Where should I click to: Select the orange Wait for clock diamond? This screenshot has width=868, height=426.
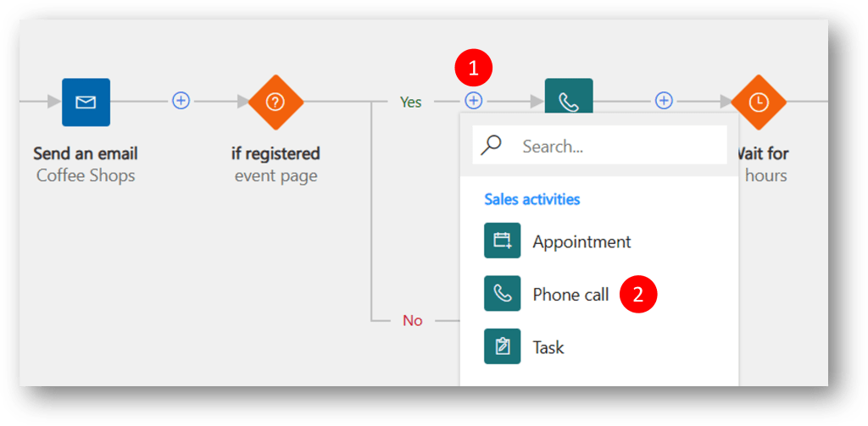(759, 102)
